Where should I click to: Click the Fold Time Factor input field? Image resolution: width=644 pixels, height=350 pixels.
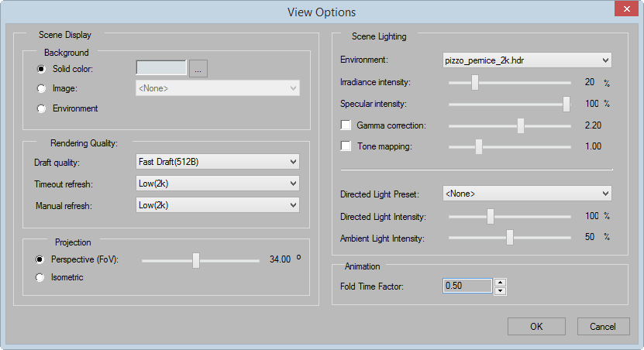[467, 286]
